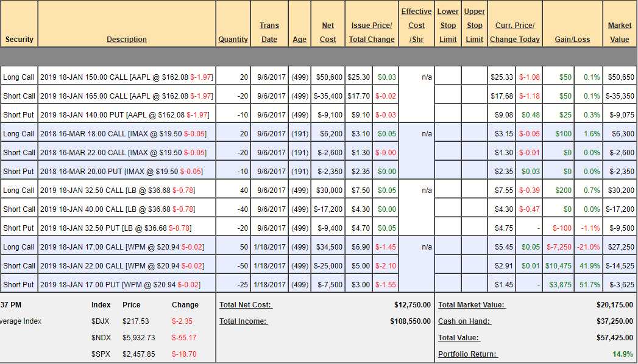Click the Gain/Loss column header
638x364 pixels.
[x=572, y=40]
